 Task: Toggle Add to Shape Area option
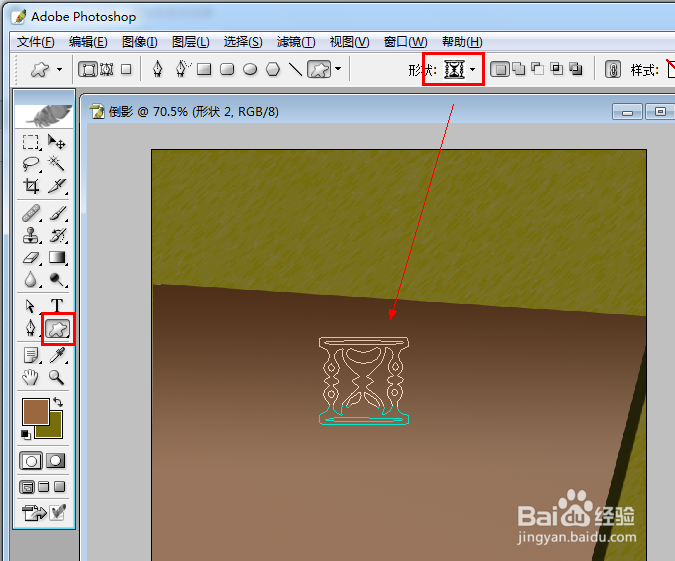point(519,69)
